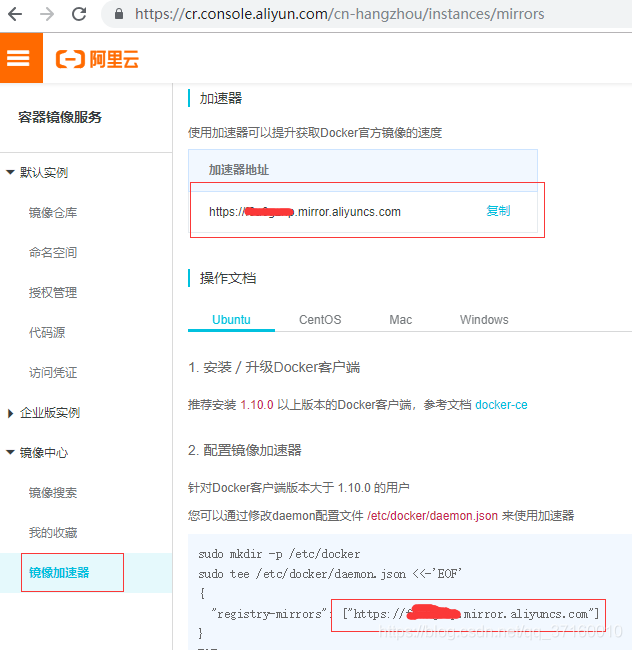The width and height of the screenshot is (632, 650).
Task: Select the mirror.aliyuncs.com accelerator address text
Action: [x=305, y=212]
